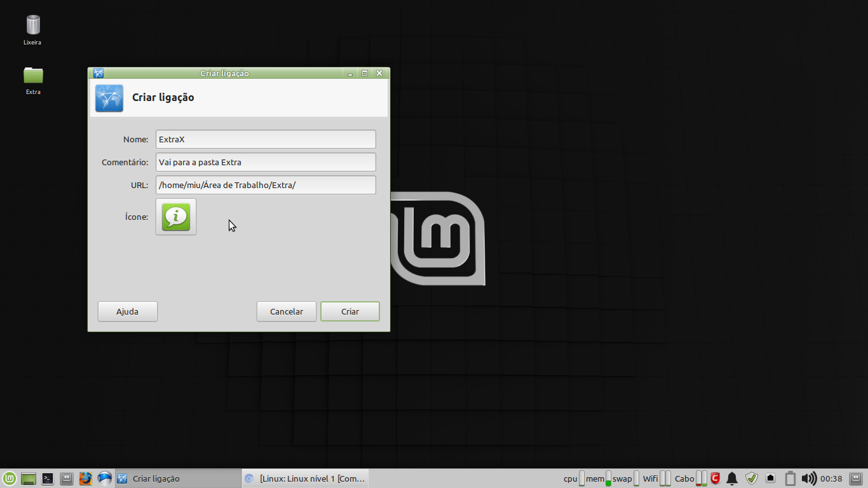Click the Ajuda button

point(127,311)
